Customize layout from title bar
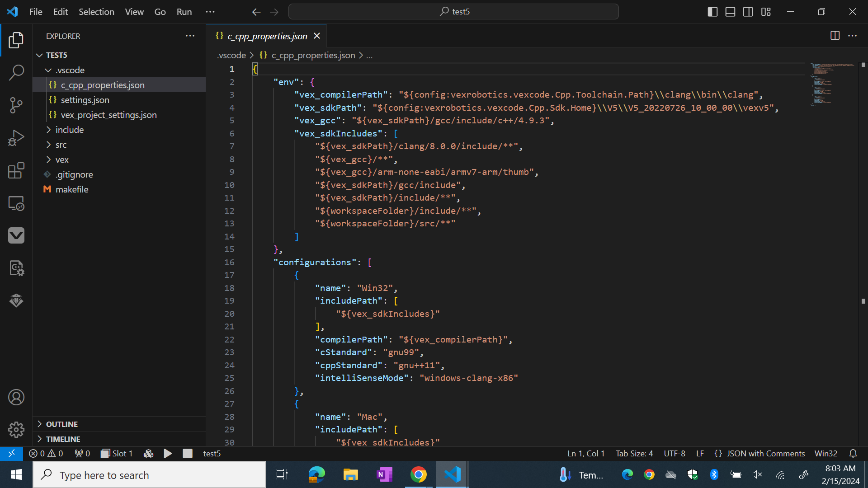 (x=766, y=12)
